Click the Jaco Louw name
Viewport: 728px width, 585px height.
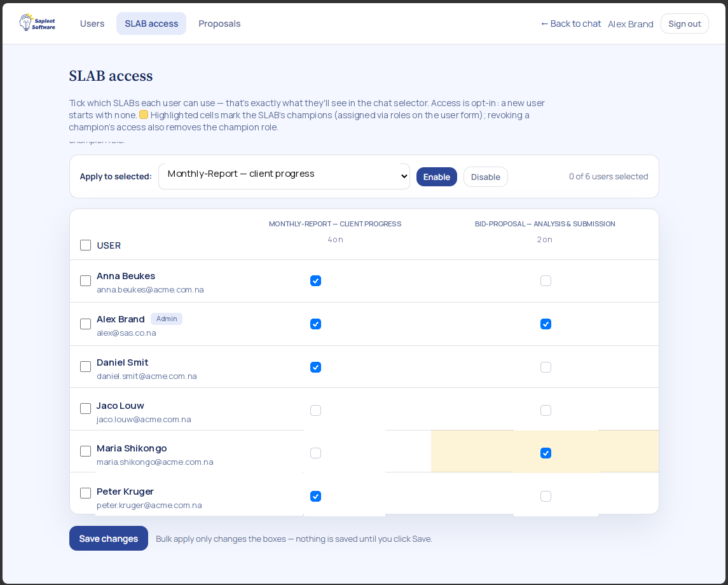[120, 406]
